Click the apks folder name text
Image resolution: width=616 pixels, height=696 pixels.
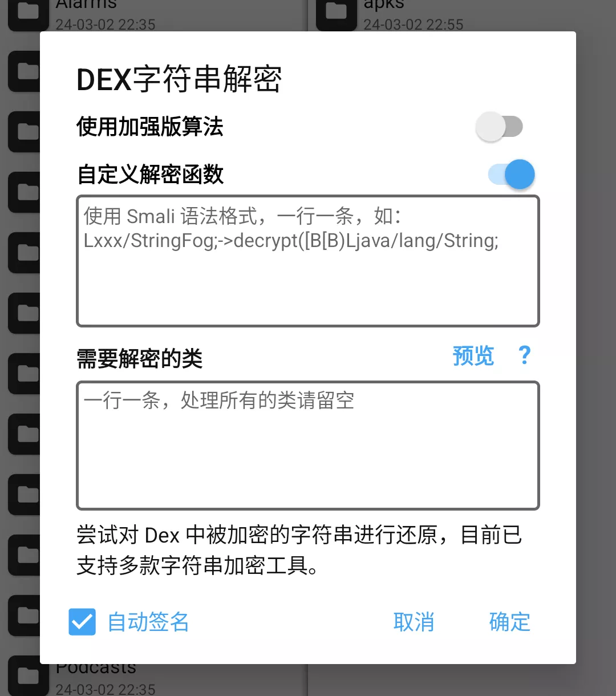pyautogui.click(x=384, y=6)
